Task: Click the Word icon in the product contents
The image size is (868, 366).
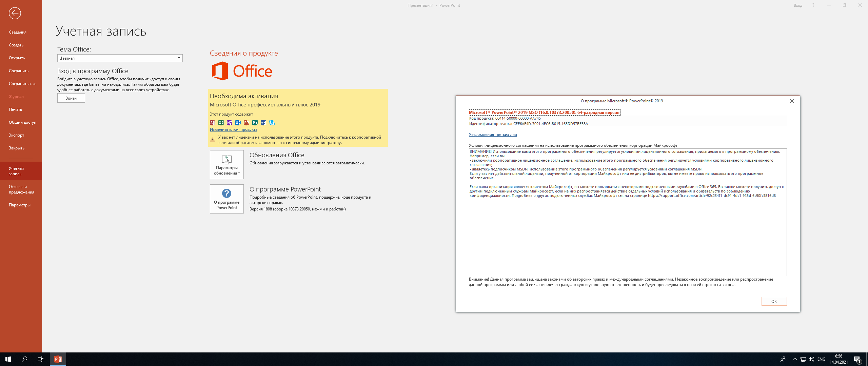Action: pos(263,123)
